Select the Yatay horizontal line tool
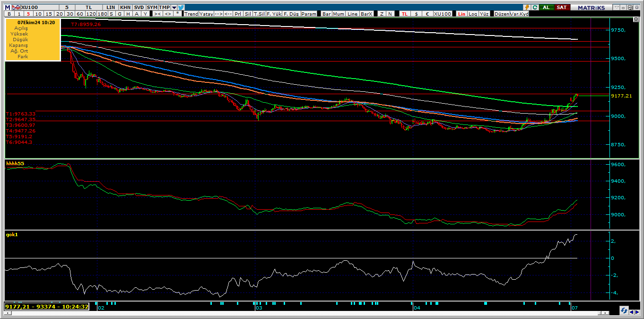The image size is (644, 319). pyautogui.click(x=206, y=14)
